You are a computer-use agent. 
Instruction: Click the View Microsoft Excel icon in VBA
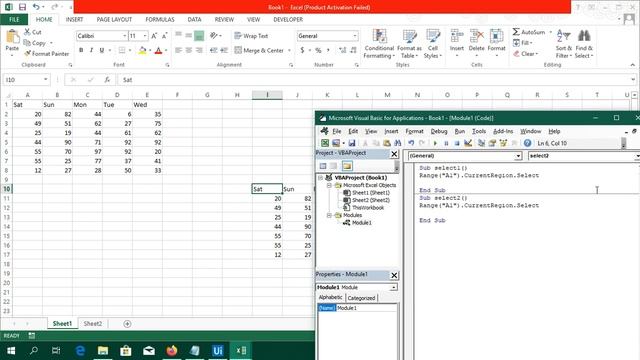point(324,143)
